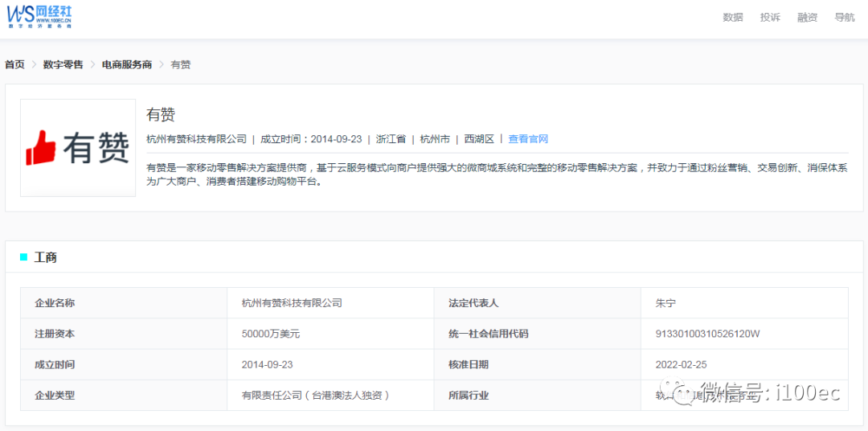Click the 企业名称 label cell

(x=124, y=303)
